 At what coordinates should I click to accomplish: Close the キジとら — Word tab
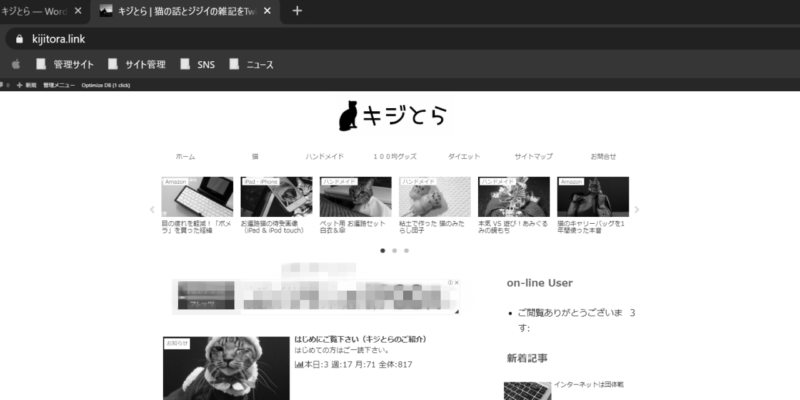pos(78,11)
